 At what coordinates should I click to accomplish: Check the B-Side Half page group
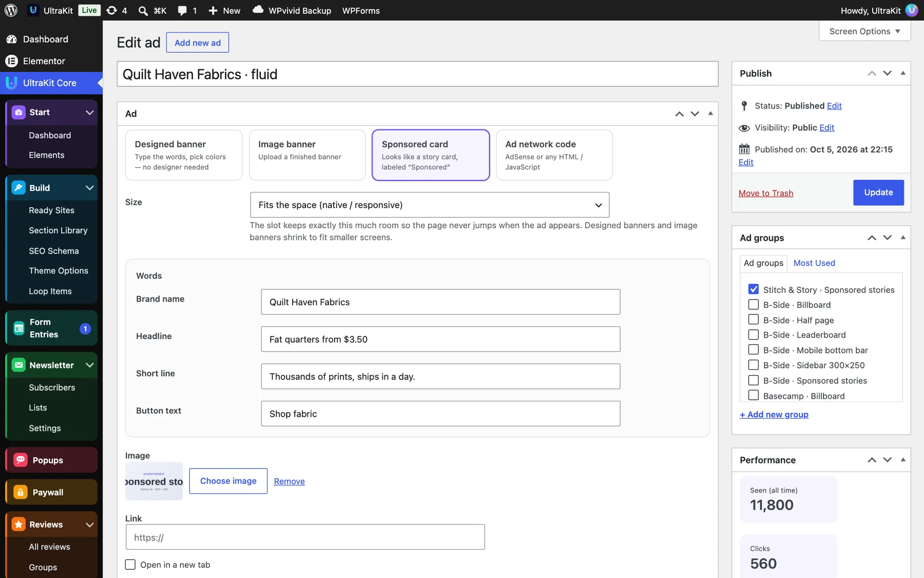click(754, 320)
